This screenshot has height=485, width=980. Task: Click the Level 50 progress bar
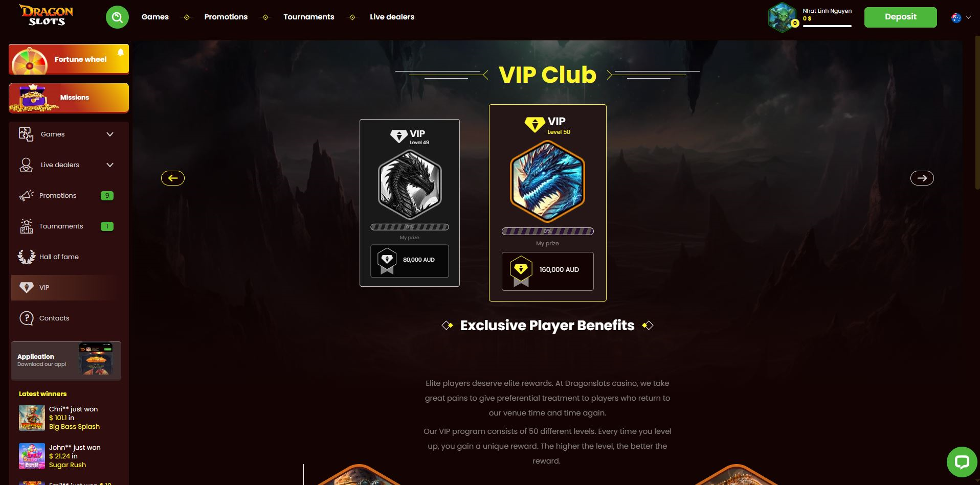(548, 231)
